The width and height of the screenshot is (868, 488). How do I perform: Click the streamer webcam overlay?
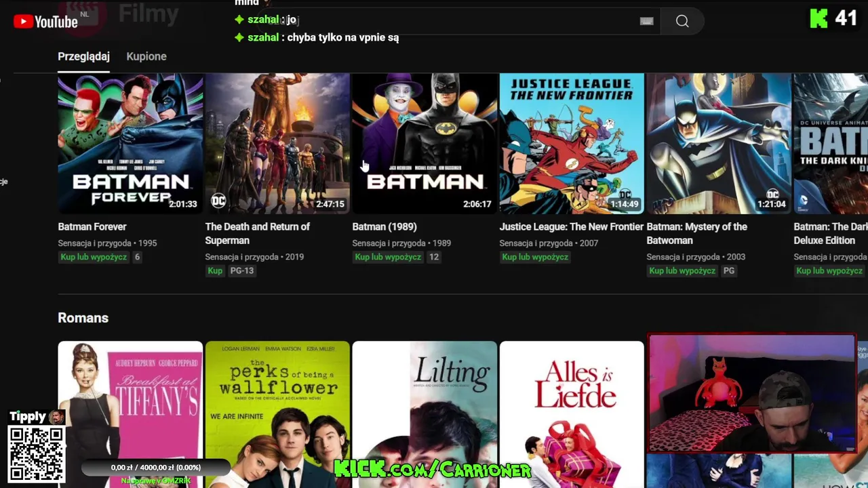pos(751,393)
